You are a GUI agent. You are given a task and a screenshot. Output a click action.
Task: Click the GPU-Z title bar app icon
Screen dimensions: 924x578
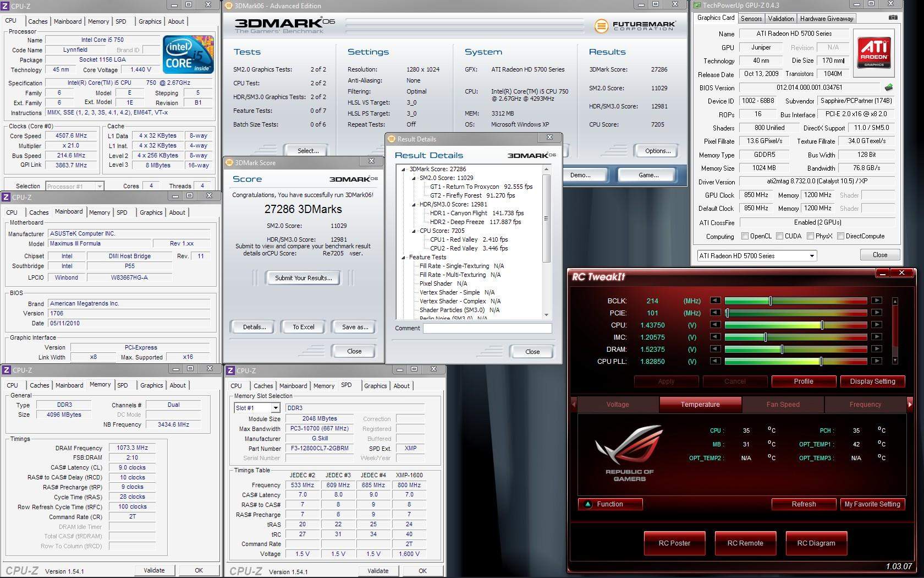pyautogui.click(x=696, y=6)
